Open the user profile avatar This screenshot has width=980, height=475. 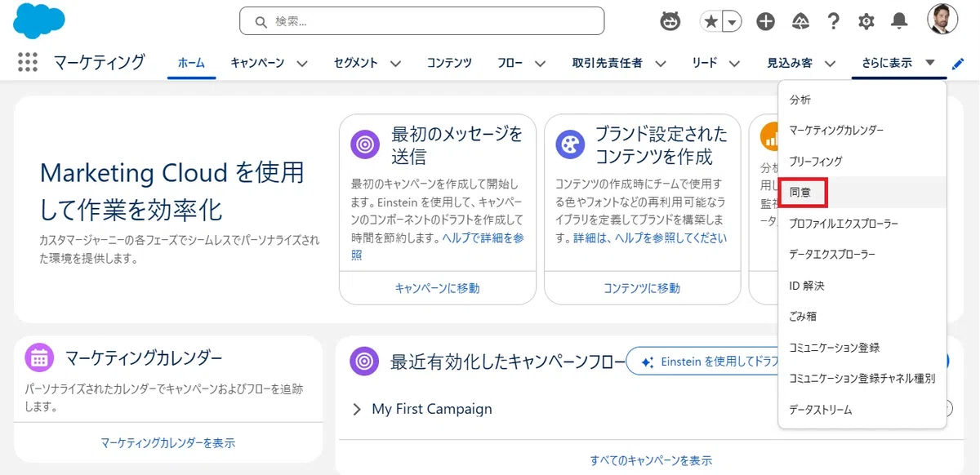[942, 20]
